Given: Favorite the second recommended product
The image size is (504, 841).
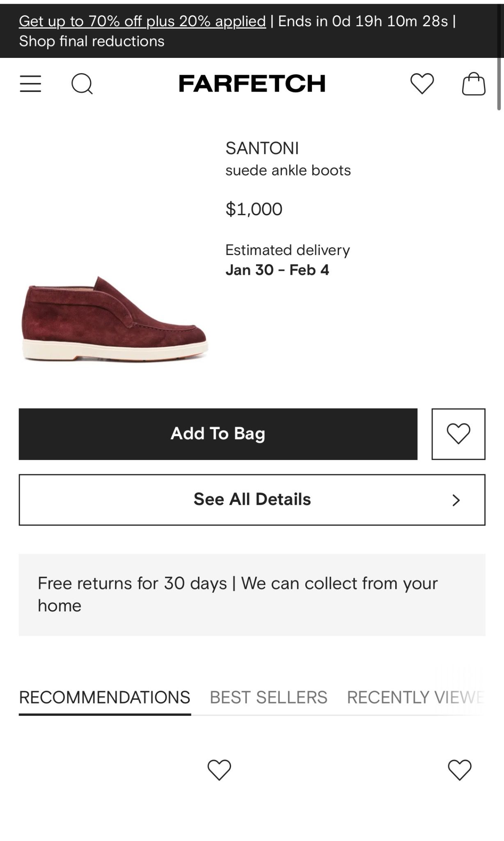Looking at the screenshot, I should [x=459, y=770].
